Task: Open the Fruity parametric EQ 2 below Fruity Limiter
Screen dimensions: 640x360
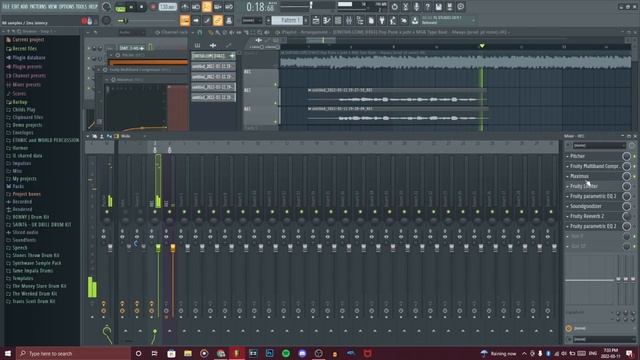Action: (x=593, y=196)
